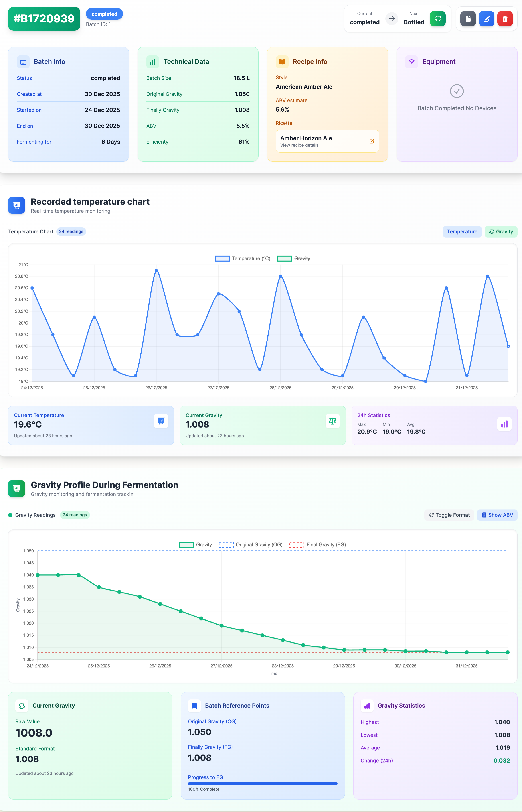Viewport: 522px width, 812px height.
Task: Switch to the Gravity chart tab
Action: tap(501, 231)
